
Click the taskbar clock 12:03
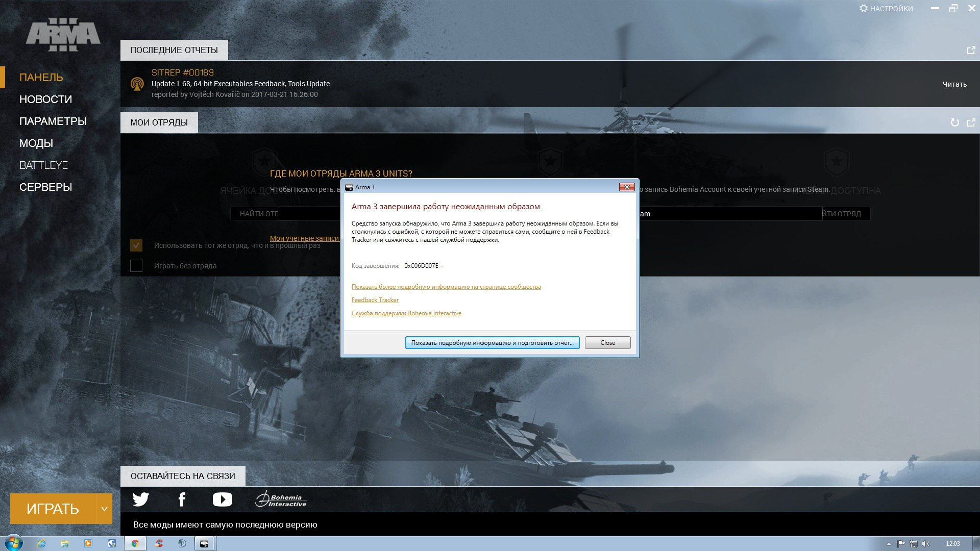pos(952,544)
